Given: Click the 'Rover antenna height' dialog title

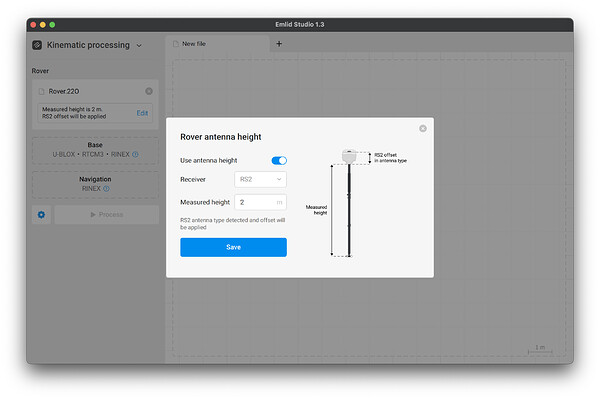Looking at the screenshot, I should coord(221,137).
